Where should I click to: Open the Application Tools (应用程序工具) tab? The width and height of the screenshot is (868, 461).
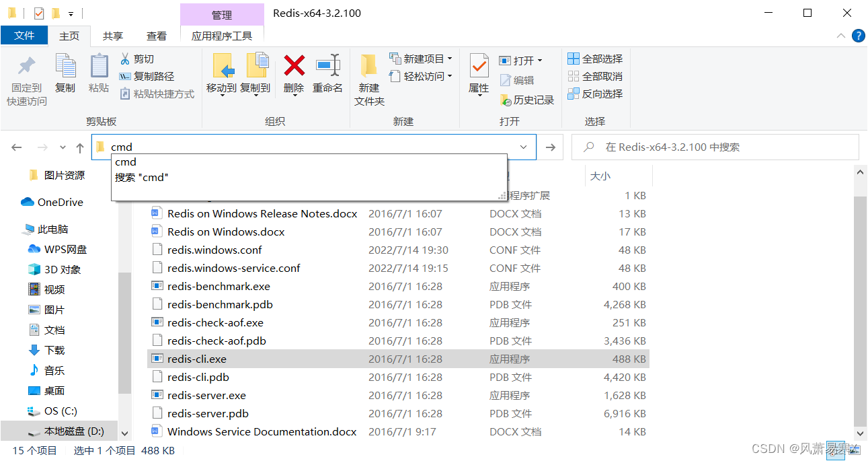(x=222, y=36)
